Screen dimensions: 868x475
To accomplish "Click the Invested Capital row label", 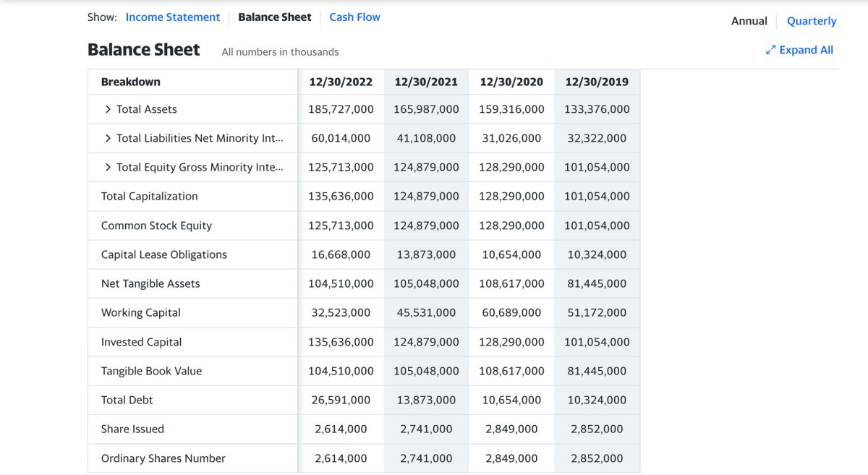I will [142, 342].
